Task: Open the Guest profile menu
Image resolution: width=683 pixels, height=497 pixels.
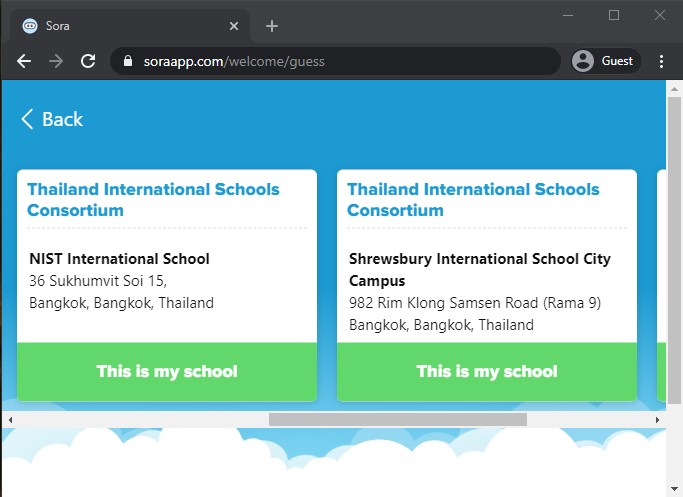Action: (606, 61)
